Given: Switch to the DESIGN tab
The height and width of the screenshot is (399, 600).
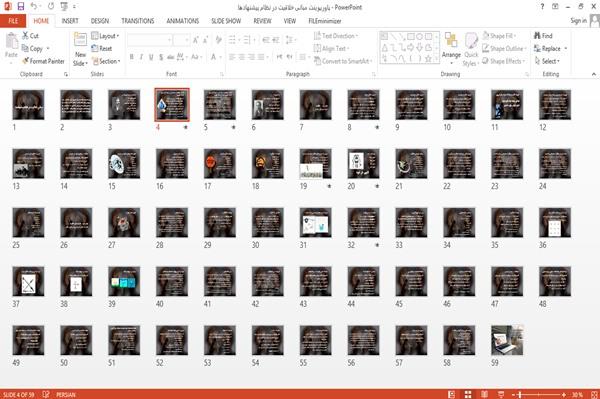Looking at the screenshot, I should point(100,21).
